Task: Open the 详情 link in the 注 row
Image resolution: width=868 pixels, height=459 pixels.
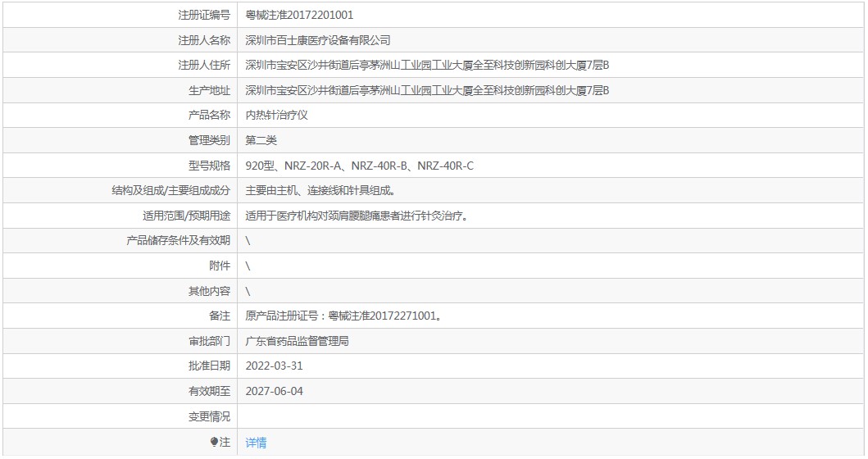Action: (x=256, y=443)
